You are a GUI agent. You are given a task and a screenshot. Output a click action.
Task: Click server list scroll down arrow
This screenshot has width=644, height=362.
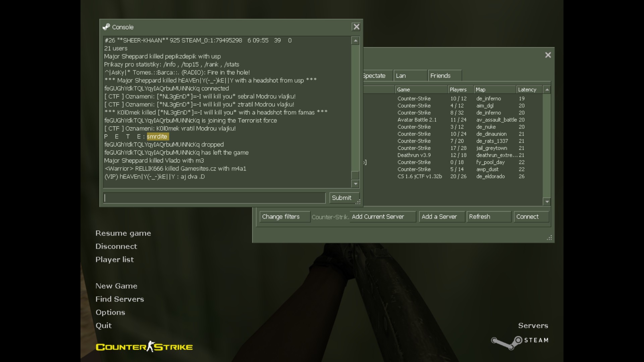pyautogui.click(x=547, y=201)
